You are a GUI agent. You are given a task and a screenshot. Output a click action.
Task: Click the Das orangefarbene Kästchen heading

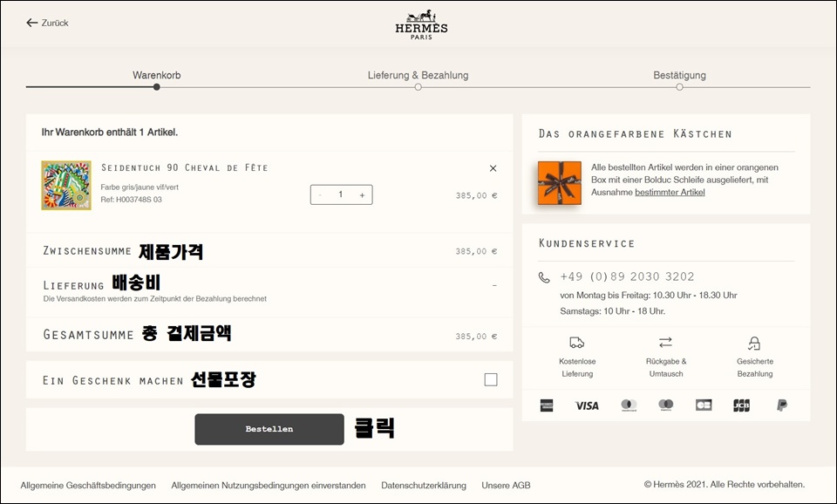pyautogui.click(x=636, y=134)
